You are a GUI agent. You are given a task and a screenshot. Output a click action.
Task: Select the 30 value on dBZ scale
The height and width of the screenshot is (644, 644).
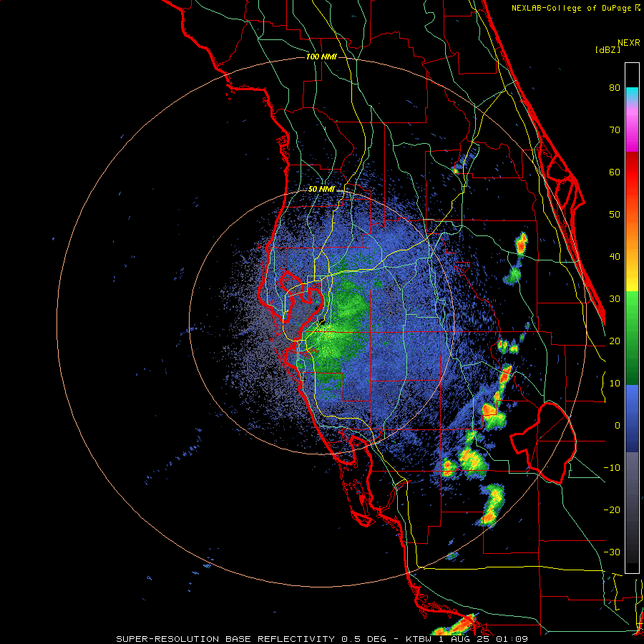(615, 298)
